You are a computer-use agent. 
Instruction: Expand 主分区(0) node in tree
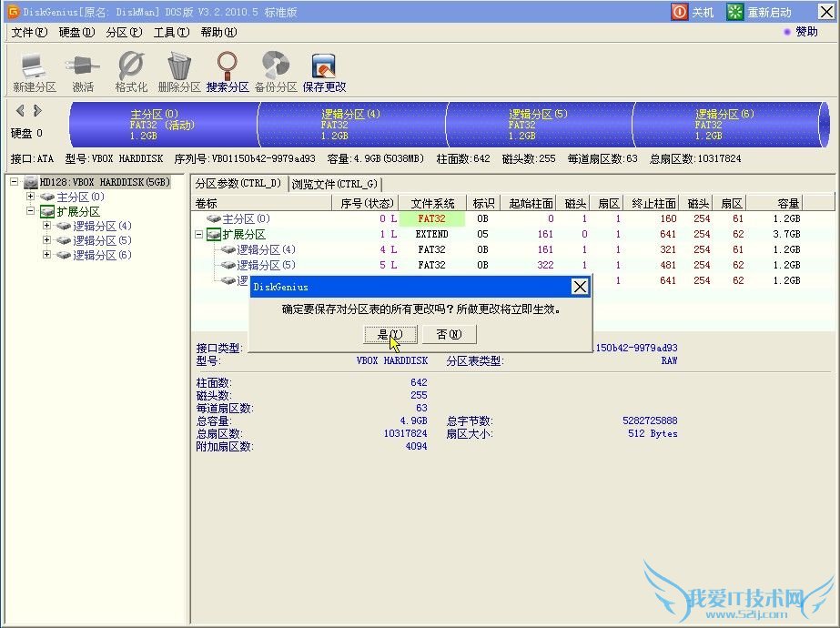[x=31, y=196]
